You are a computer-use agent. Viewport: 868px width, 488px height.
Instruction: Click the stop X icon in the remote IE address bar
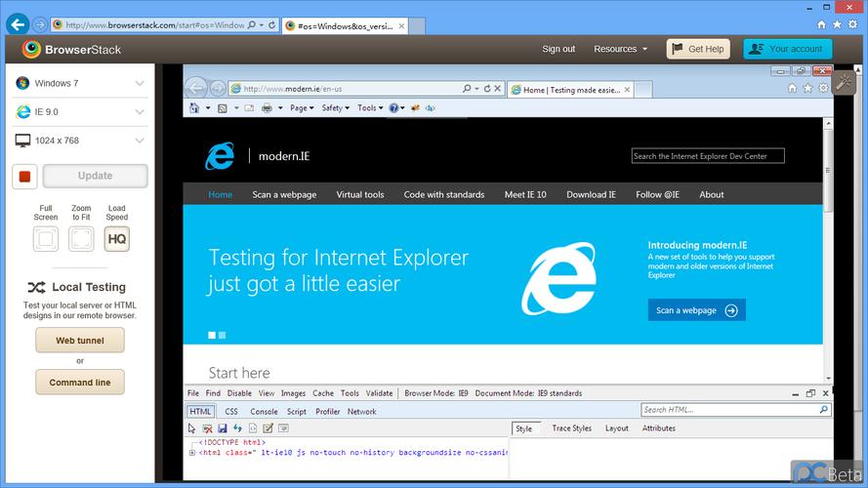click(x=498, y=89)
